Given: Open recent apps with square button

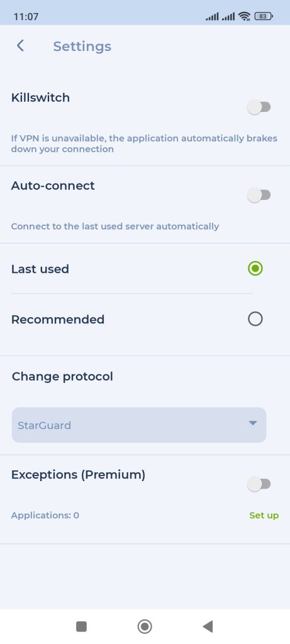Looking at the screenshot, I should [x=81, y=626].
